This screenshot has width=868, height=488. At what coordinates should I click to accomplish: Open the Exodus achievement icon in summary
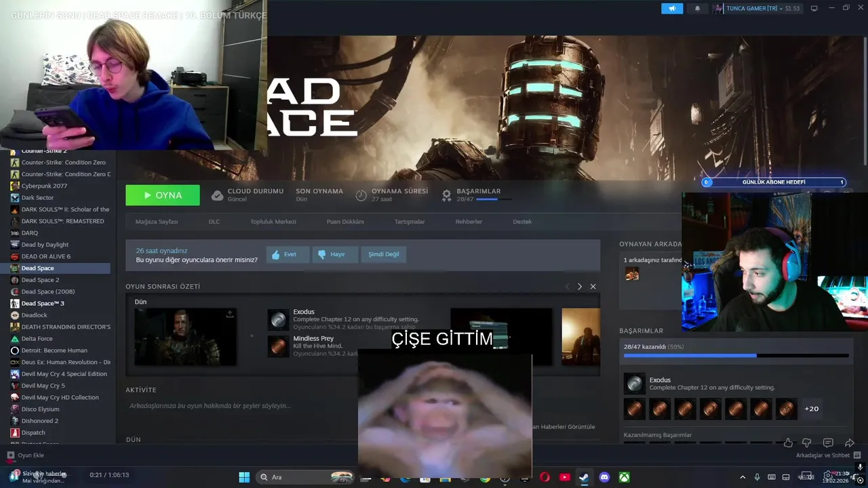click(x=279, y=320)
